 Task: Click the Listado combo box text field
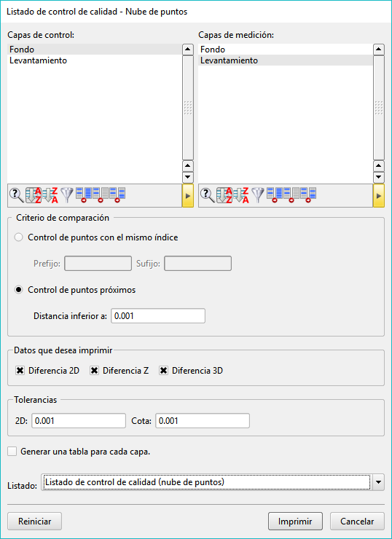207,482
